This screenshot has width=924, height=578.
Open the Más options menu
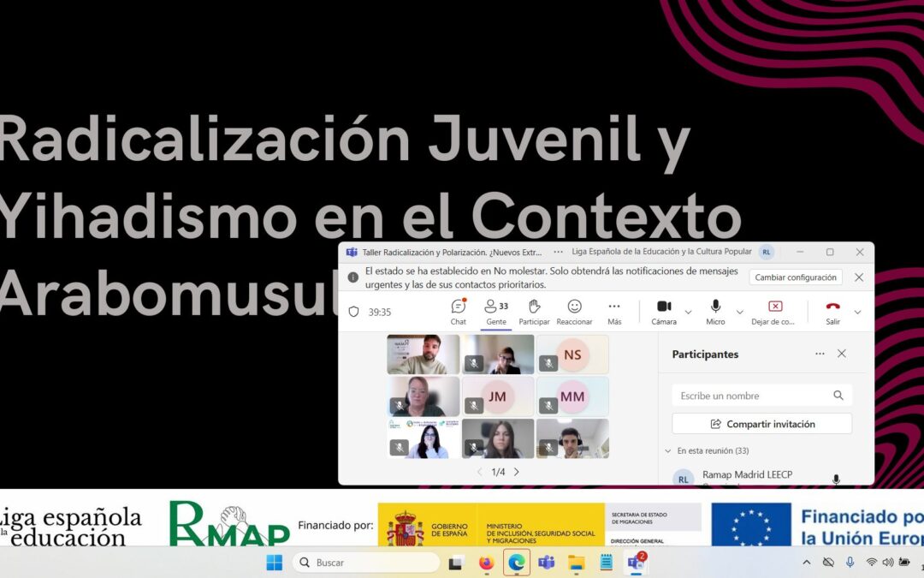[614, 312]
